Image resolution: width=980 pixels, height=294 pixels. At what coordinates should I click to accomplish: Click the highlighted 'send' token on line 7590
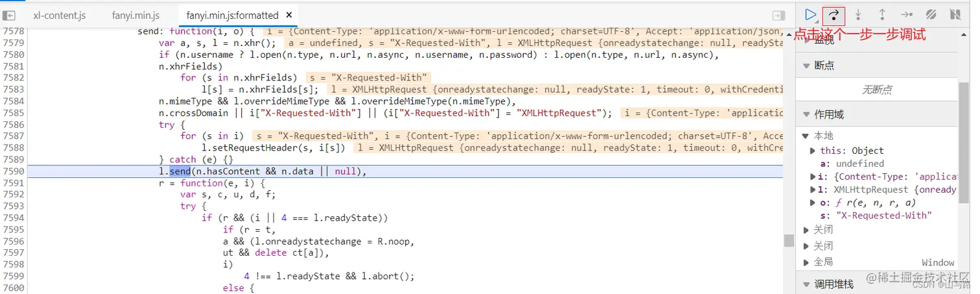[x=180, y=171]
